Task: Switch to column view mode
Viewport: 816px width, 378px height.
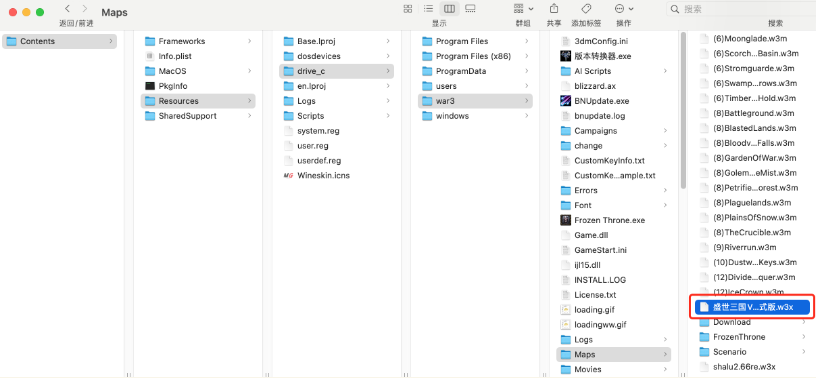Action: point(449,9)
